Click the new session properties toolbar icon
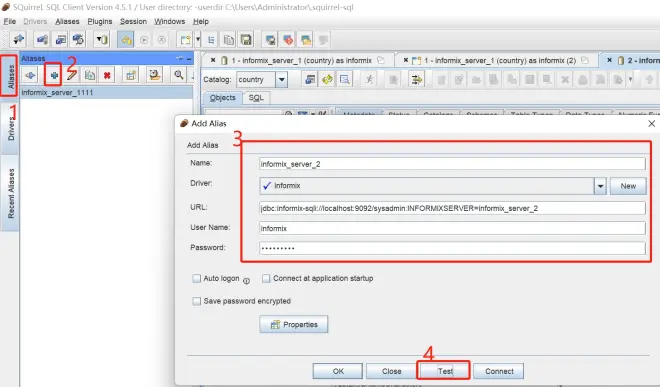This screenshot has height=387, width=660. [x=61, y=40]
